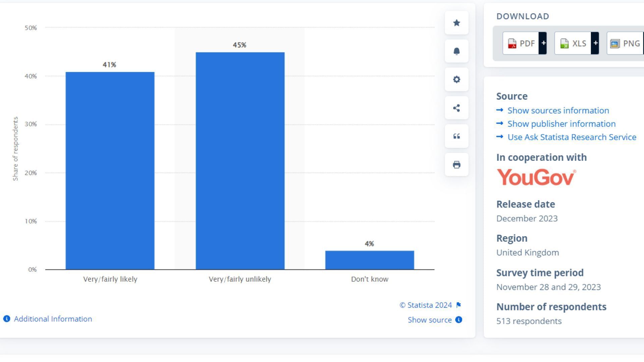Download chart as PDF
Viewport: 644px width, 362px height.
[x=521, y=44]
